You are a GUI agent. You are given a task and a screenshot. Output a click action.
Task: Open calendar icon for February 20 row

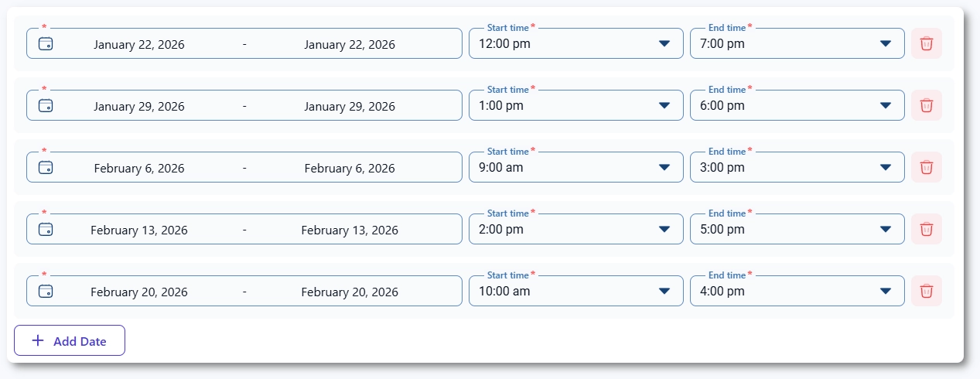click(46, 292)
